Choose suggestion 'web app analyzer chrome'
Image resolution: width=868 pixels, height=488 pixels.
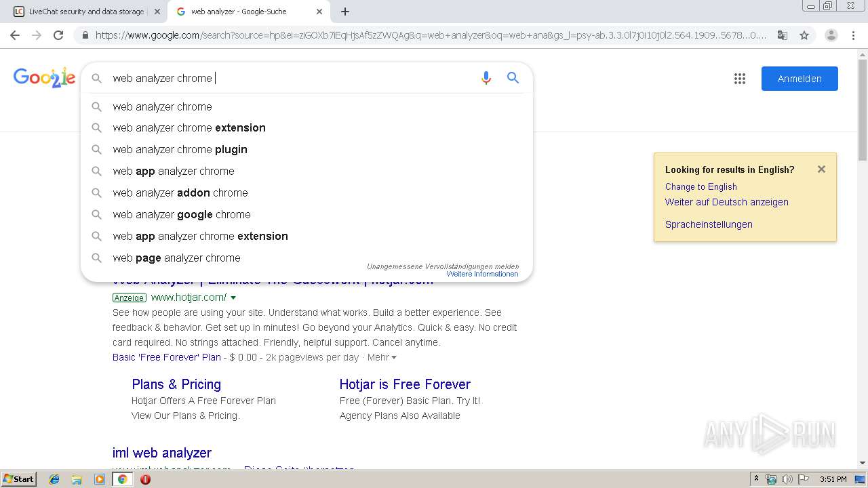tap(307, 171)
